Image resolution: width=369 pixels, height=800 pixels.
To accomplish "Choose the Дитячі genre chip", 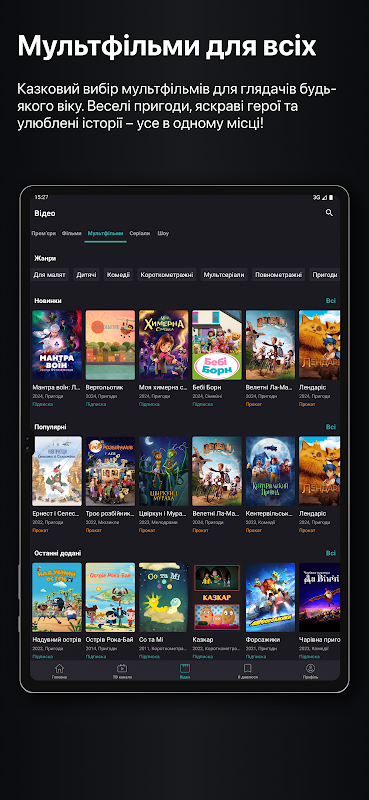I will (86, 274).
